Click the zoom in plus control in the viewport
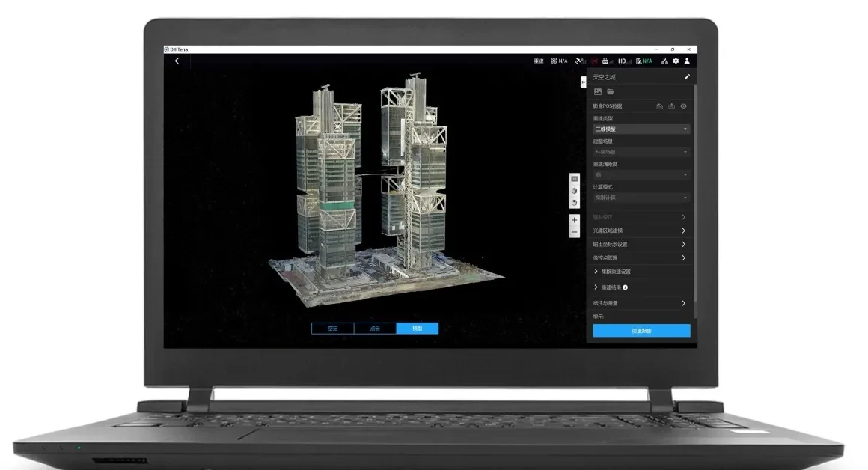The height and width of the screenshot is (470, 868). (x=574, y=220)
